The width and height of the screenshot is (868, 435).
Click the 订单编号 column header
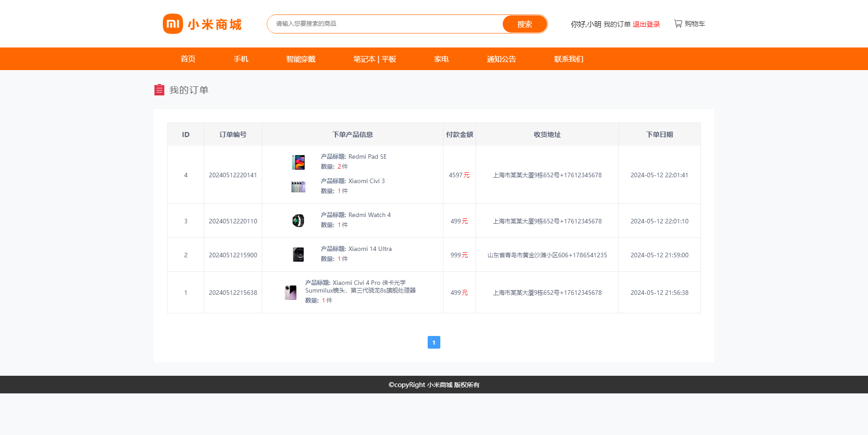[233, 134]
